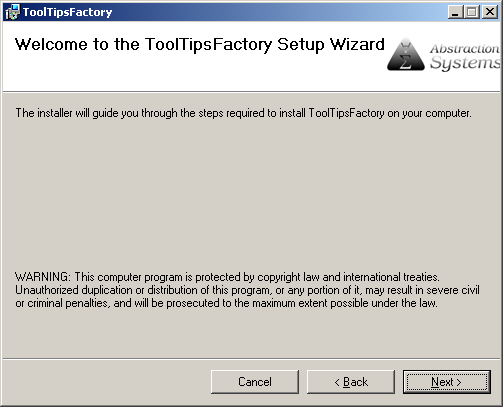Click the words Setup Wizard in the heading
The width and height of the screenshot is (503, 407).
(331, 45)
